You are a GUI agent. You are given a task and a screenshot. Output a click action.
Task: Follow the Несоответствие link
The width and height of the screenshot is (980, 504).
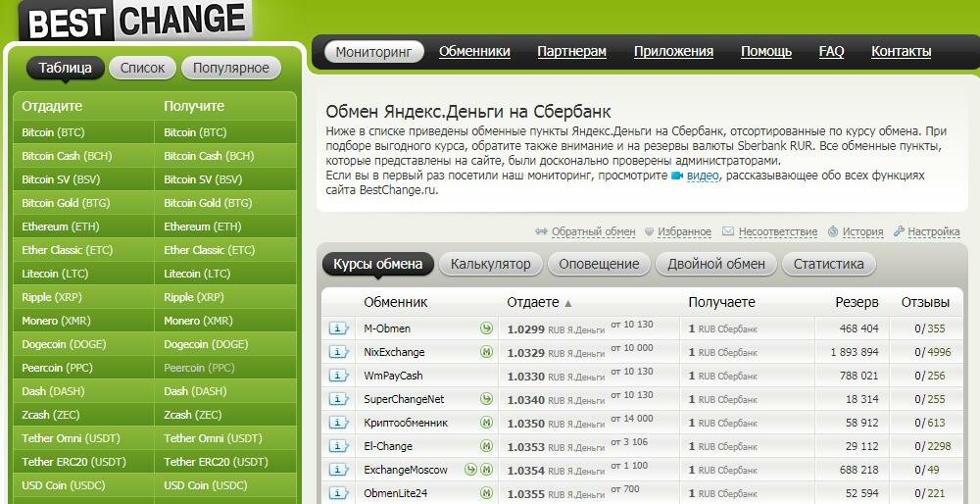pyautogui.click(x=778, y=232)
